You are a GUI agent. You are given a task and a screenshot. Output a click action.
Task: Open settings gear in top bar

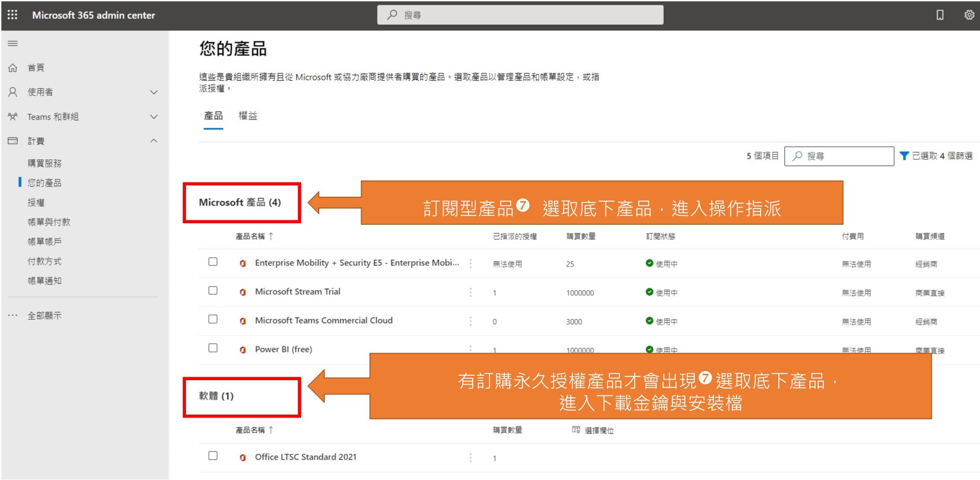point(969,15)
